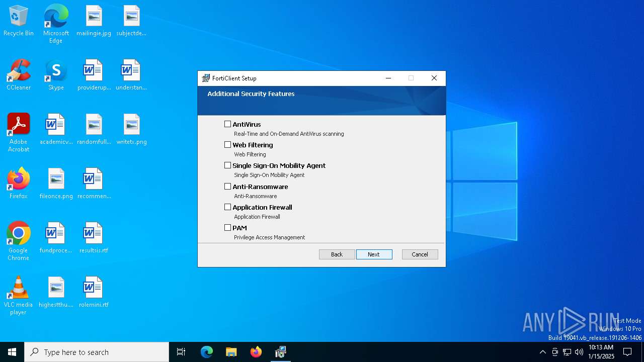
Task: Select subjectde... image file on desktop
Action: click(x=131, y=21)
